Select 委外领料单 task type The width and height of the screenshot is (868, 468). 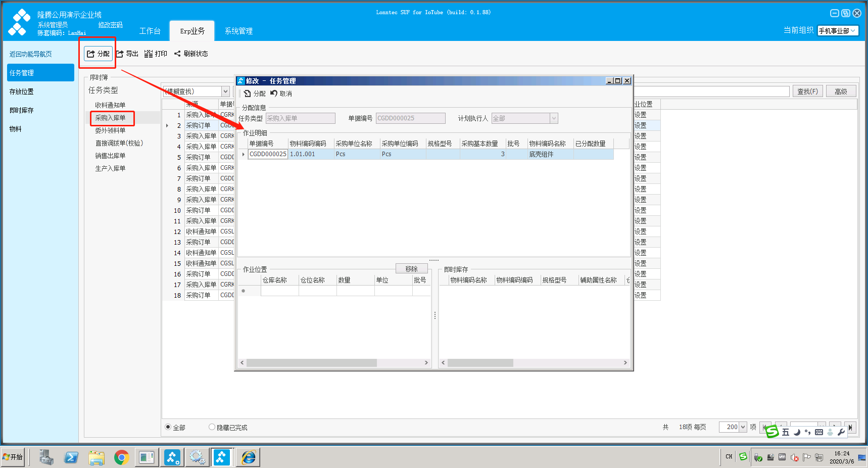(x=110, y=130)
